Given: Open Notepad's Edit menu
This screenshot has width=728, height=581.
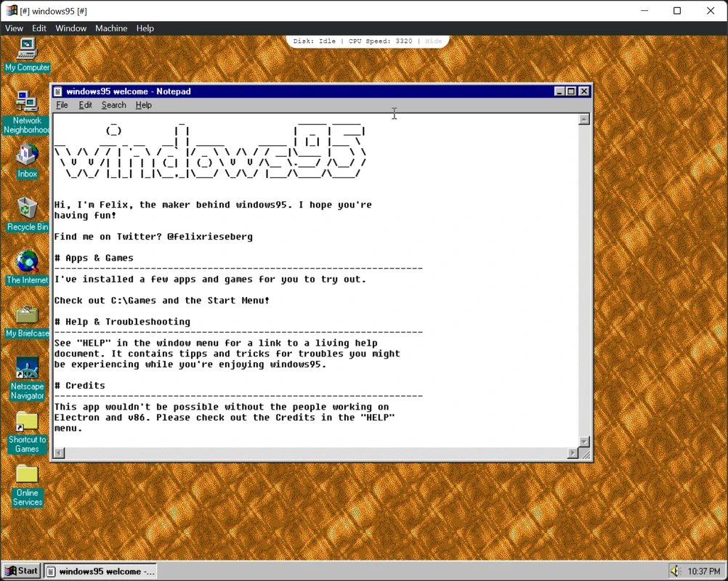Looking at the screenshot, I should (x=85, y=105).
